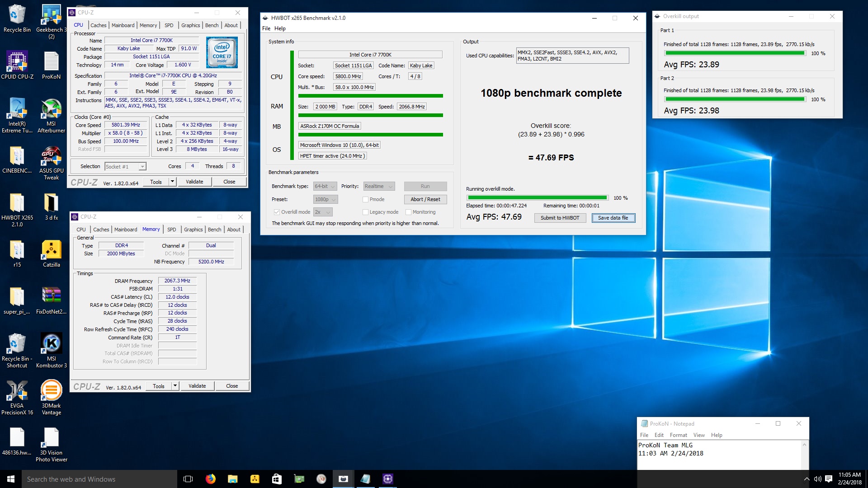Open the Graphics tab in bottom CPU-Z
This screenshot has width=868, height=488.
point(193,230)
